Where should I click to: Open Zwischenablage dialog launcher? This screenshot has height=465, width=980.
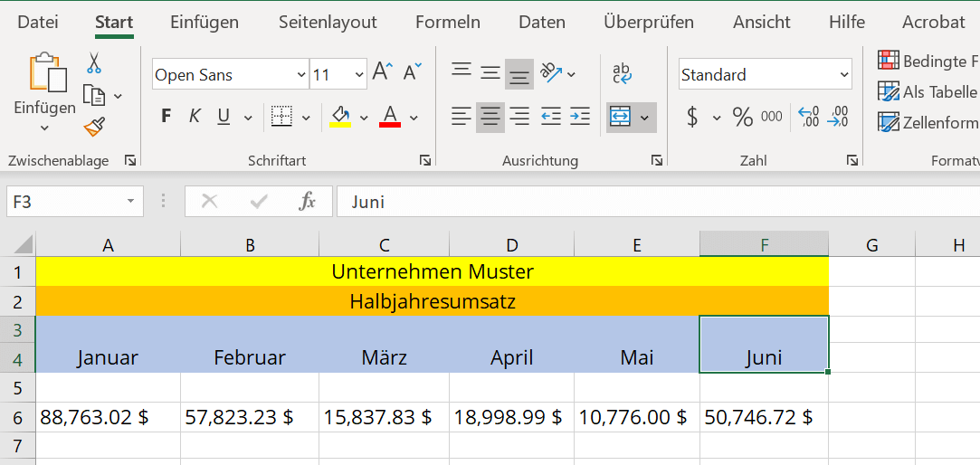(x=130, y=161)
